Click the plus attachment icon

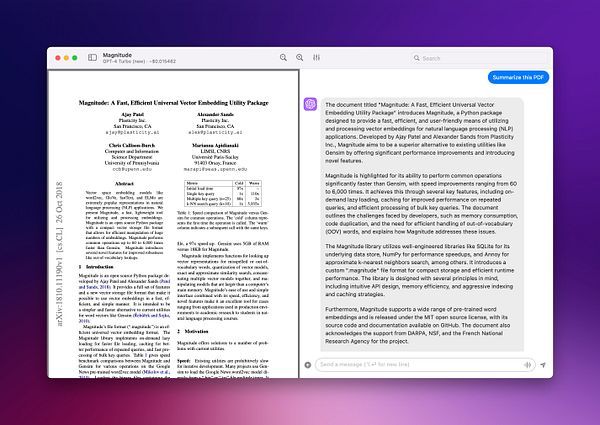(308, 365)
